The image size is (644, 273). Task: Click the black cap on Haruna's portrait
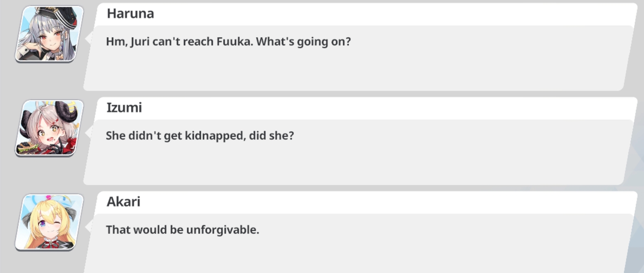coord(54,13)
